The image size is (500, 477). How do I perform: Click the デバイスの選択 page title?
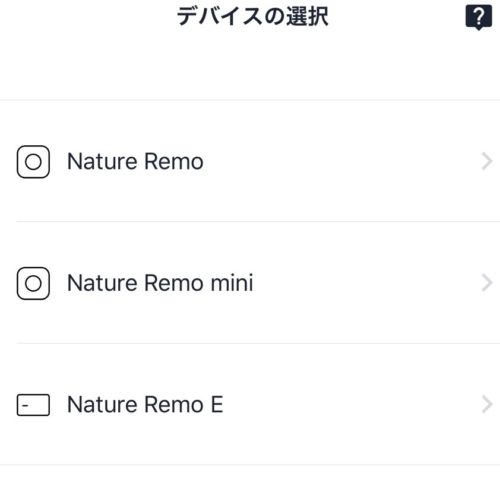[253, 17]
